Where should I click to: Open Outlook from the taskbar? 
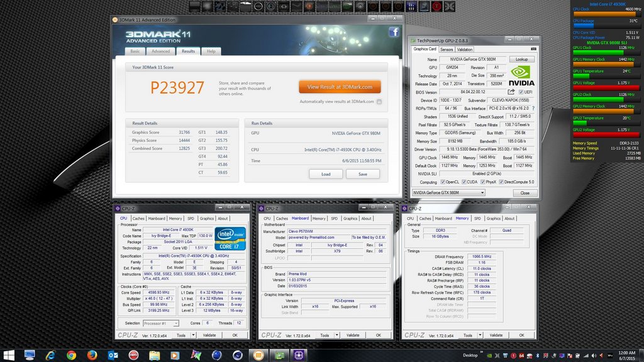point(113,355)
